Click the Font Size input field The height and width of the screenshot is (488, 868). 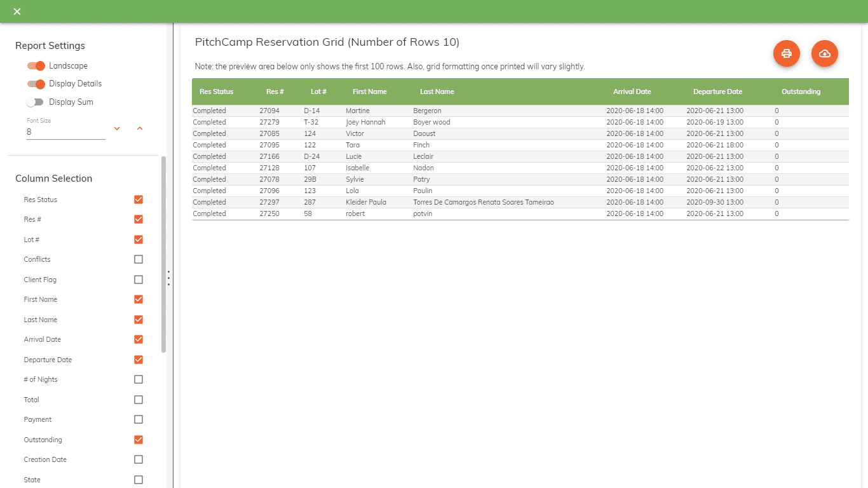tap(66, 132)
